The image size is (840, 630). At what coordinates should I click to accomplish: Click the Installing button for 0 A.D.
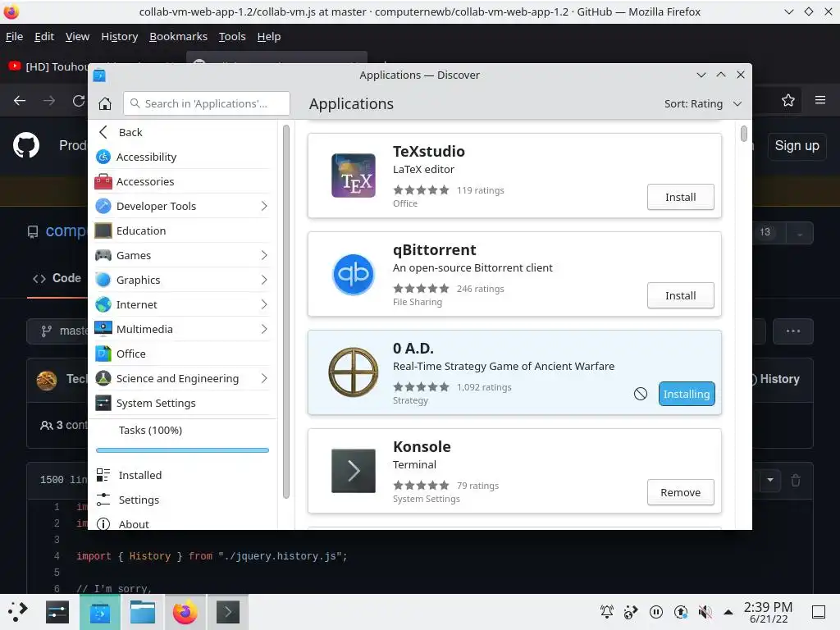pyautogui.click(x=687, y=394)
